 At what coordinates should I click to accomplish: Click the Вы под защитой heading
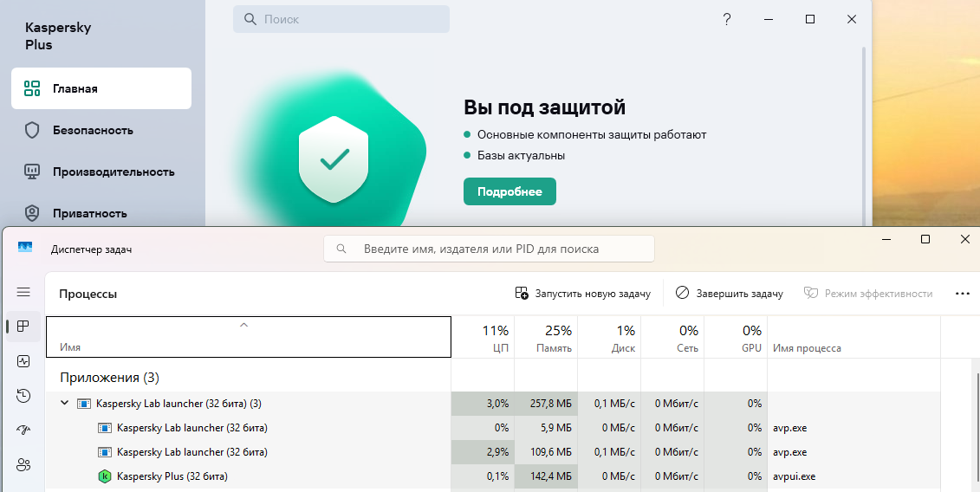544,107
